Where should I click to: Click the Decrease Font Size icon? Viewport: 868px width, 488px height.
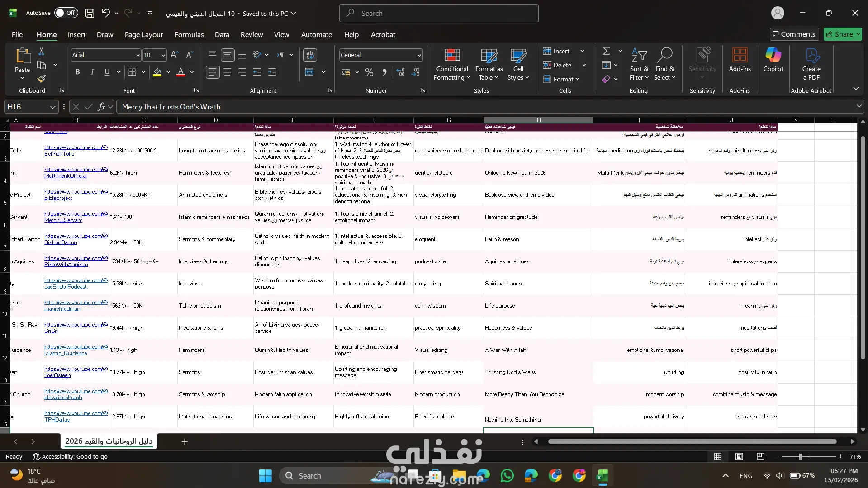[x=190, y=55]
